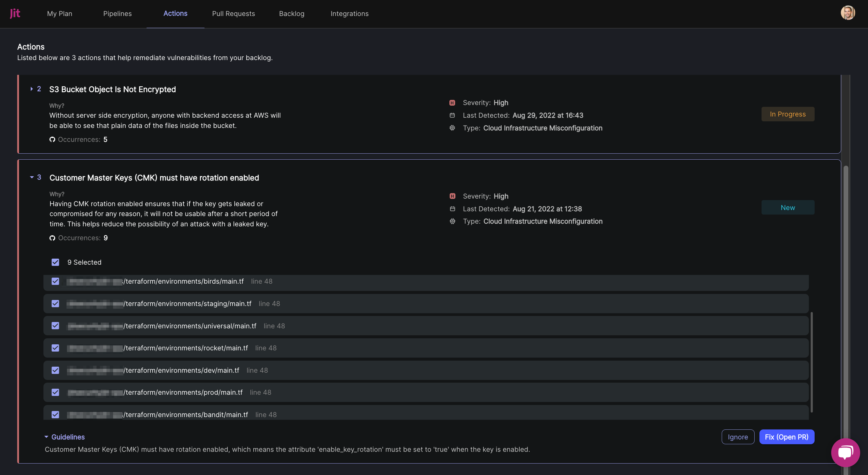Screen dimensions: 868x475
Task: Click the calendar icon beside Aug 29 detection
Action: point(452,115)
